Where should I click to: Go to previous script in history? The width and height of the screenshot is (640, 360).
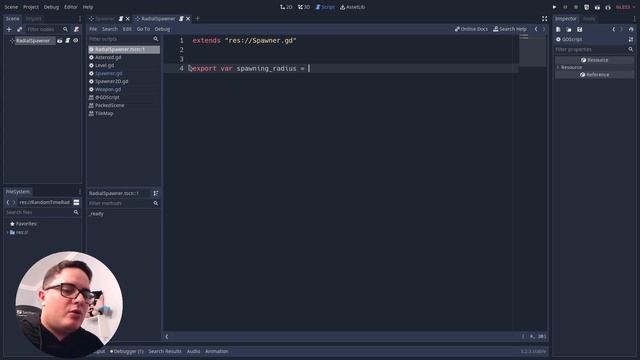(x=536, y=29)
